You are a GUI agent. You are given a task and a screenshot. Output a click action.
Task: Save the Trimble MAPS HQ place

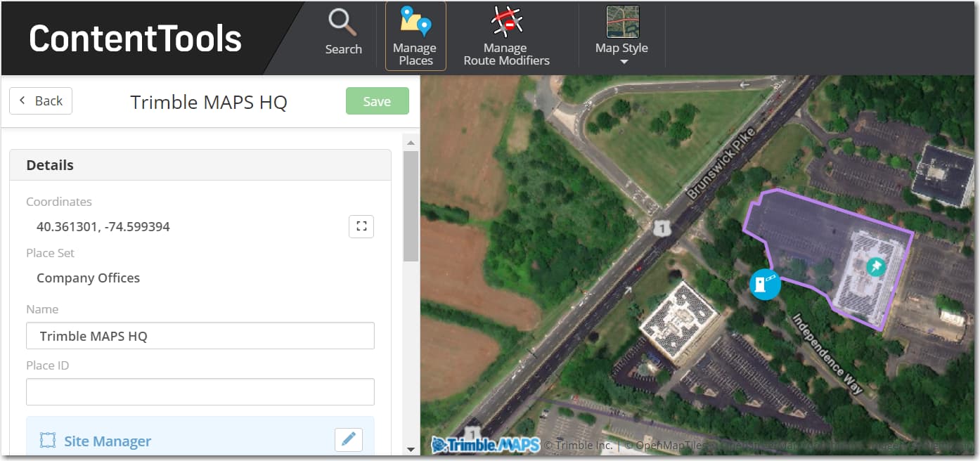pos(377,101)
